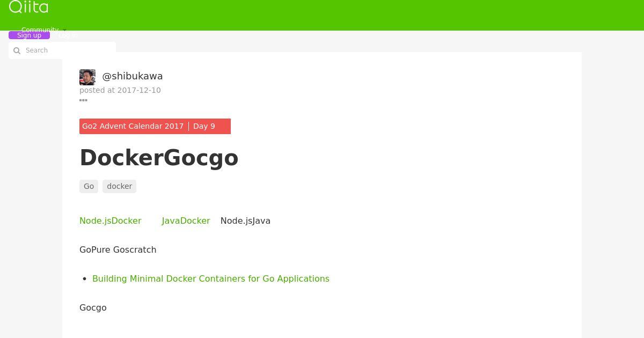
Task: Expand the Community dropdown arrow
Action: click(64, 30)
